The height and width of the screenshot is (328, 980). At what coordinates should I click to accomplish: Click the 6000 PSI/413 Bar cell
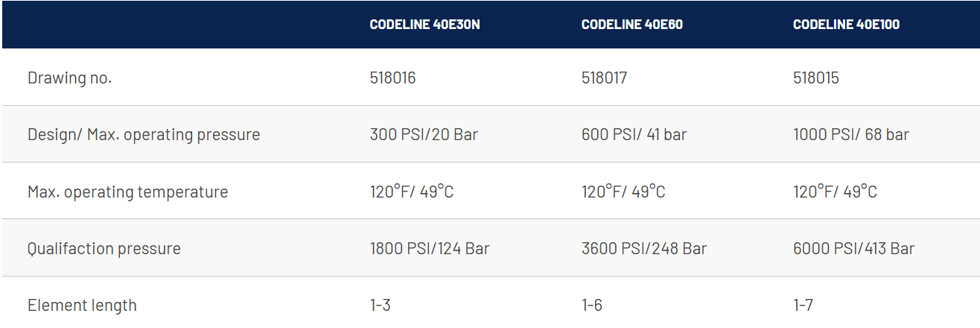854,248
